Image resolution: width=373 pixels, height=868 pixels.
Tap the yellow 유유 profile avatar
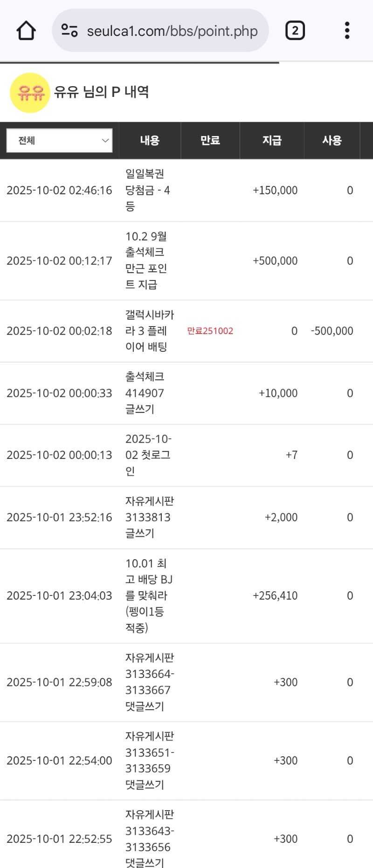click(x=30, y=93)
